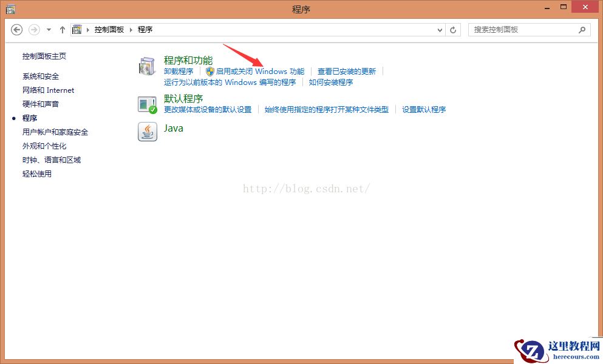Expand the address bar dropdown arrow

(x=438, y=29)
